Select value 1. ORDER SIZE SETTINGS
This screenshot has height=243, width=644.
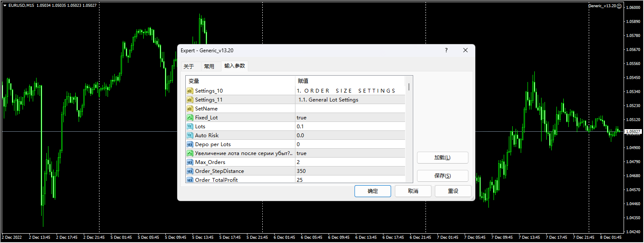pos(346,90)
